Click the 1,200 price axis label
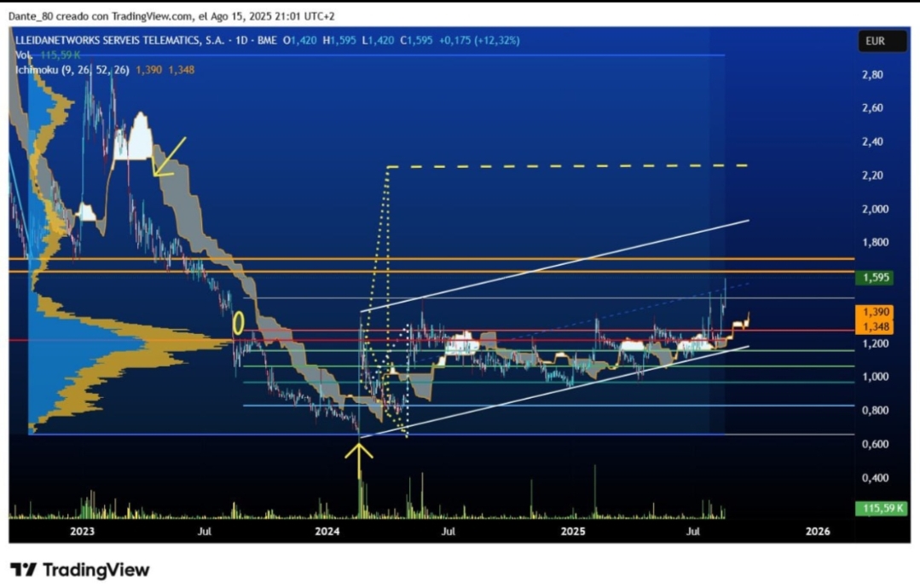Viewport: 920px width, 588px height. (875, 343)
